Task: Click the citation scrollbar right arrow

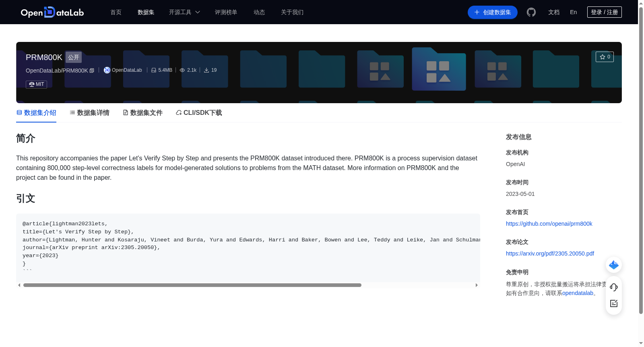Action: pyautogui.click(x=477, y=285)
